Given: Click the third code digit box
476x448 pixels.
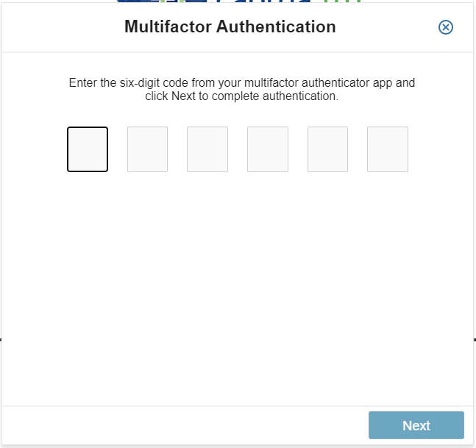Looking at the screenshot, I should coord(207,149).
